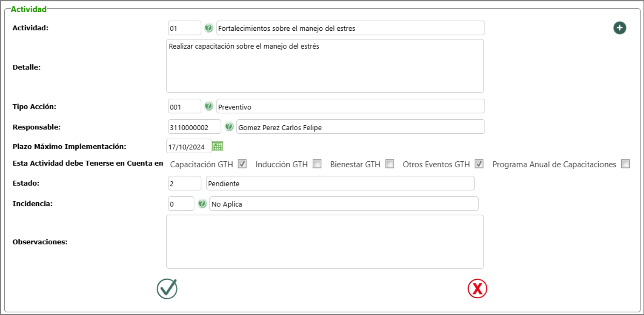Click the 'Responsable:' label
Screen dimensions: 644x315
pyautogui.click(x=37, y=127)
